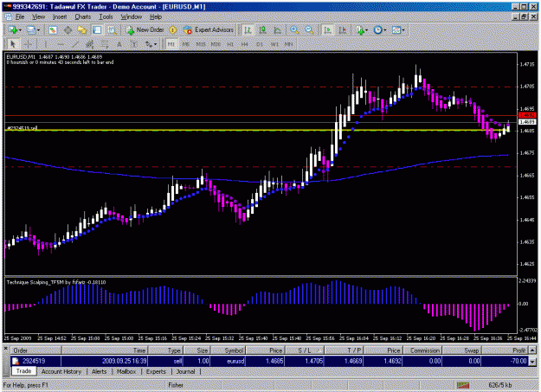Open the Templates icon
The height and width of the screenshot is (392, 541).
396,30
